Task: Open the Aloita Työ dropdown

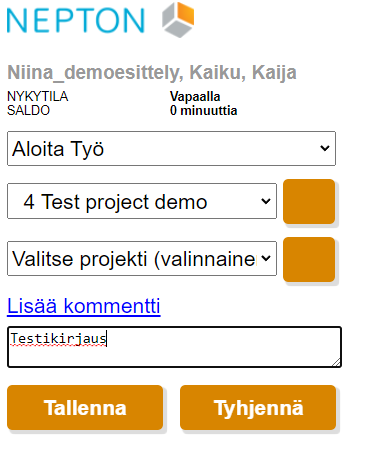Action: [171, 148]
